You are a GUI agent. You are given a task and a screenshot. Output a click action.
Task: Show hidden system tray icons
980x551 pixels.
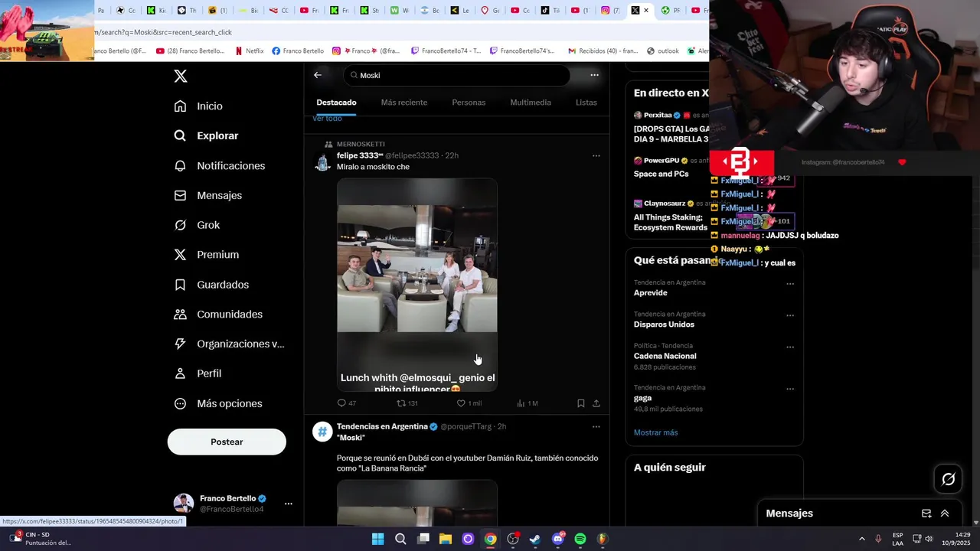[x=861, y=539]
